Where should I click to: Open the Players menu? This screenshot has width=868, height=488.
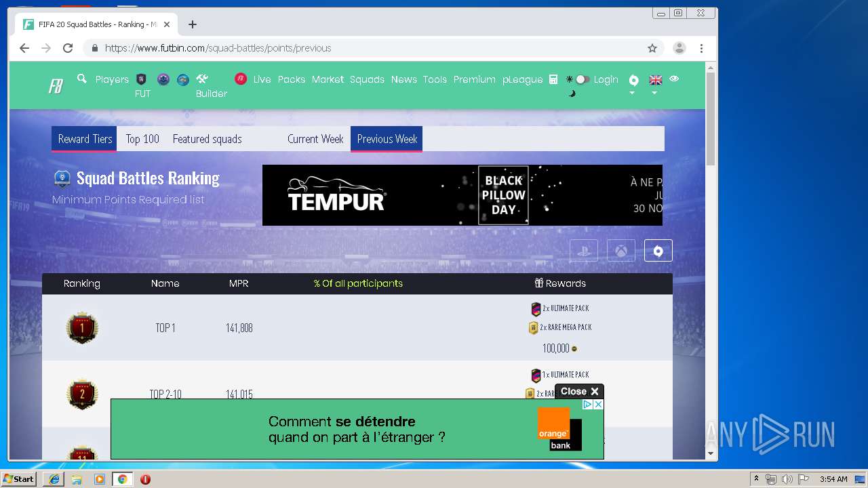(x=112, y=79)
